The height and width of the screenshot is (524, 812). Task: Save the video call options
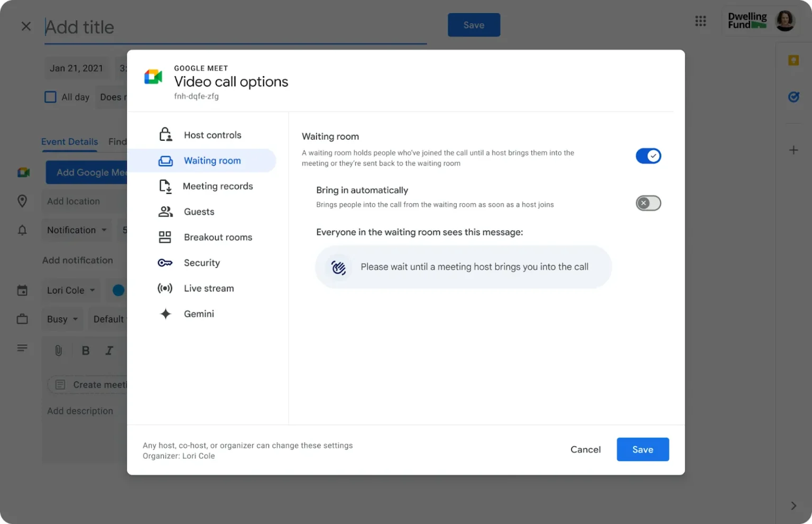(643, 449)
